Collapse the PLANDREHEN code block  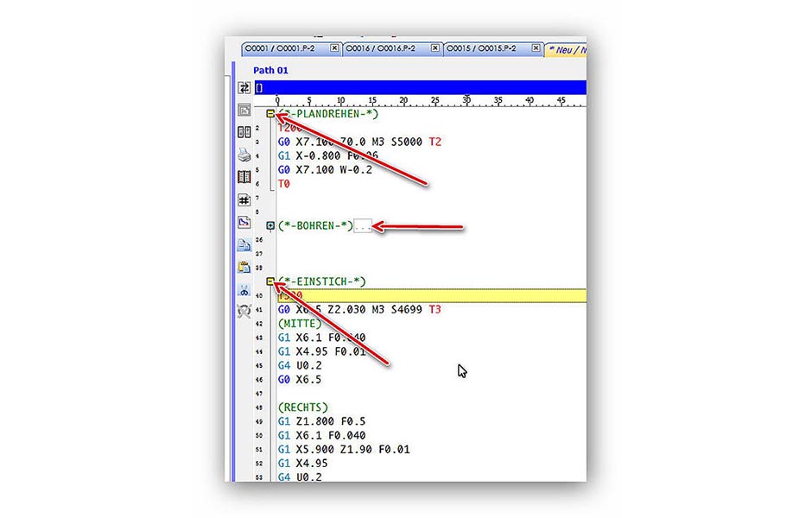pos(270,114)
